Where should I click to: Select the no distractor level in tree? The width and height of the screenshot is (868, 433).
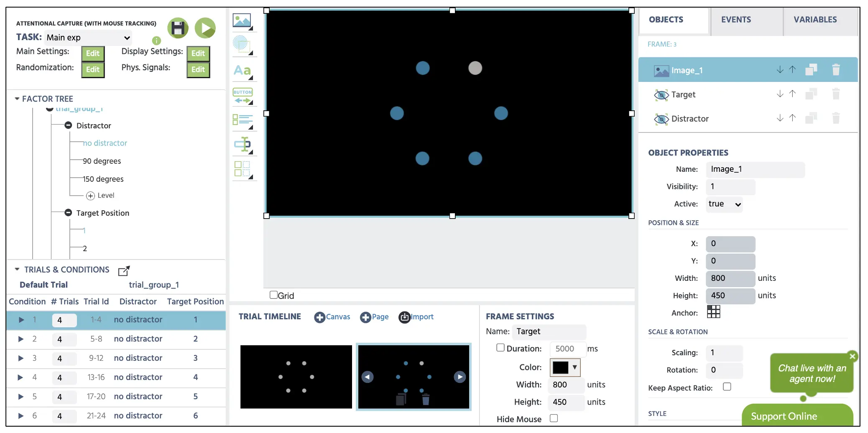coord(105,143)
